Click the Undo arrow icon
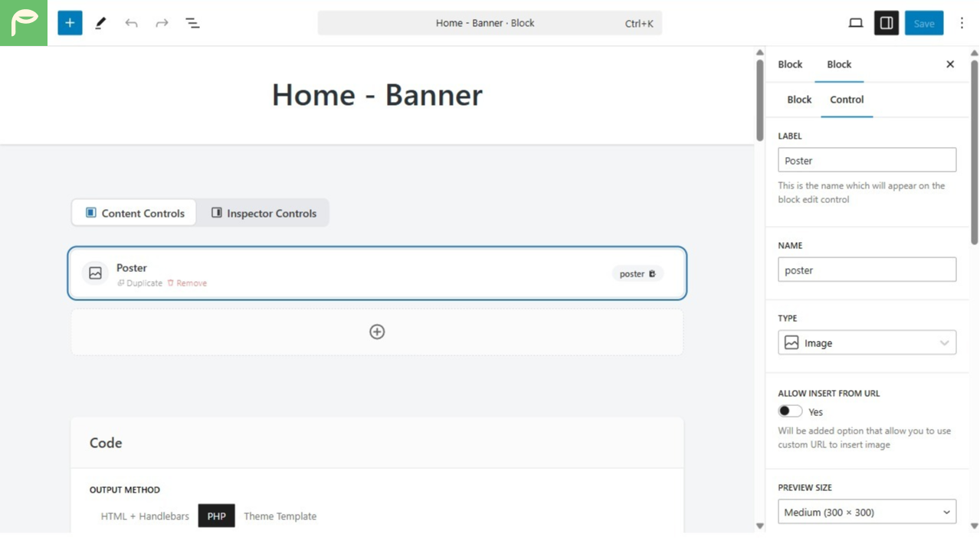Screen dimensions: 980x550 pyautogui.click(x=131, y=23)
